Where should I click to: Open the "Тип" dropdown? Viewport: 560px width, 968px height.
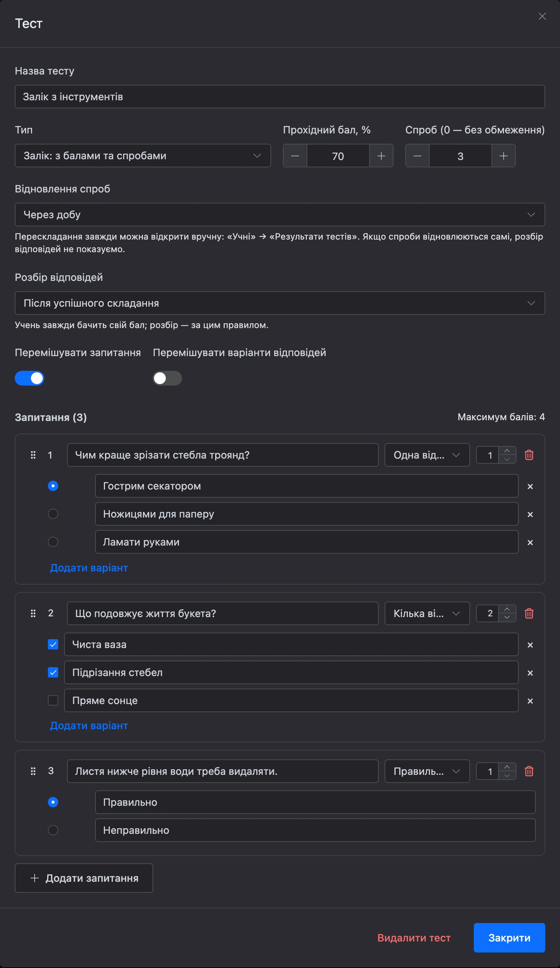coord(143,156)
